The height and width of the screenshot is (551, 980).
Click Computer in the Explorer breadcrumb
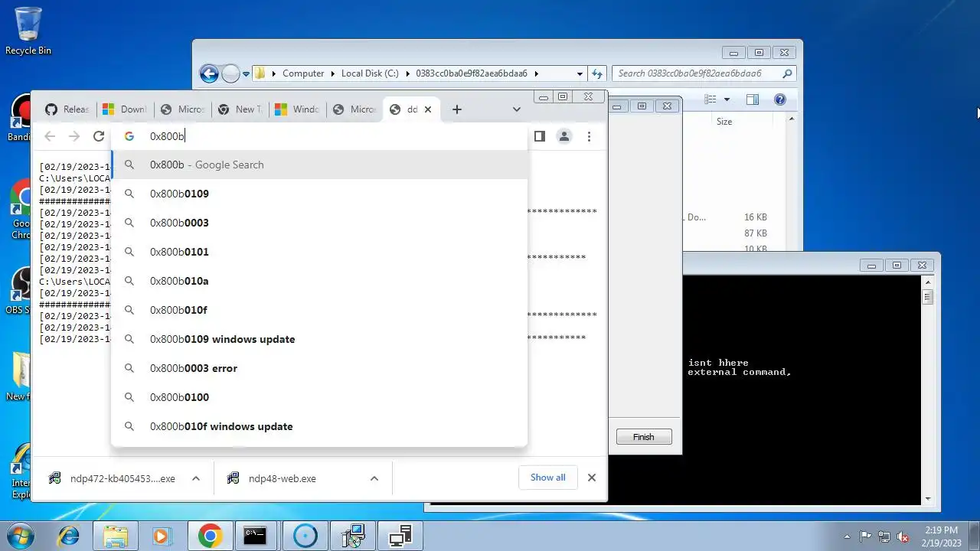tap(303, 73)
